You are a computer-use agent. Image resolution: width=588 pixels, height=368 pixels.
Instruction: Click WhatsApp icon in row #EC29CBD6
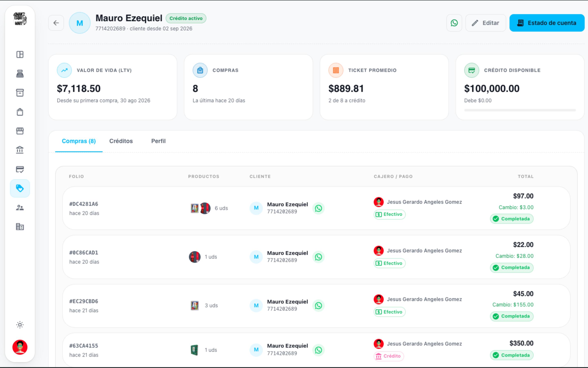tap(318, 306)
